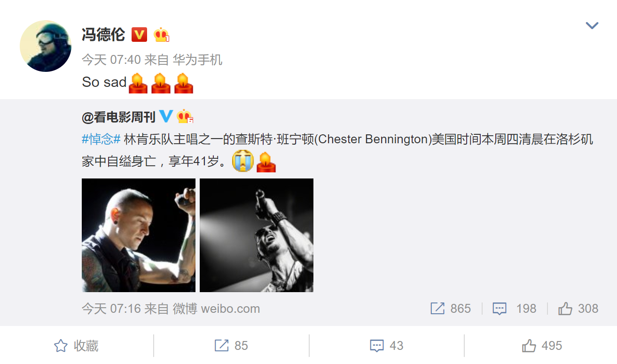Click the crown membership icon beside 冯德伦

161,34
